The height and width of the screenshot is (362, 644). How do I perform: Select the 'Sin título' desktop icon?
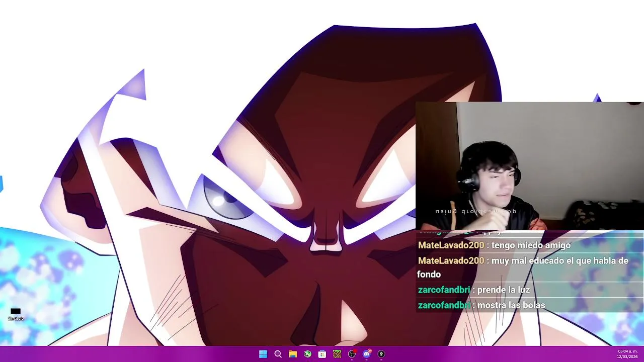(16, 314)
